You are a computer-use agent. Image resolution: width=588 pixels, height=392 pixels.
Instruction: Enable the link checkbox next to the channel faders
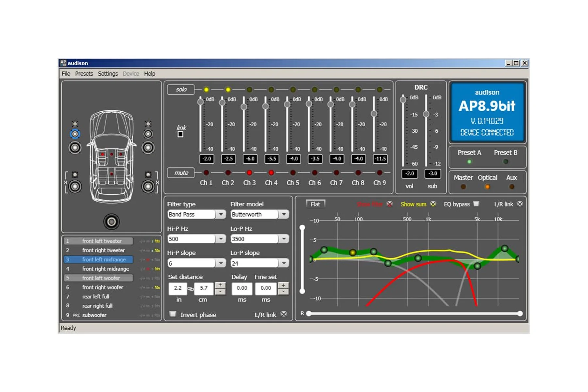tap(180, 135)
